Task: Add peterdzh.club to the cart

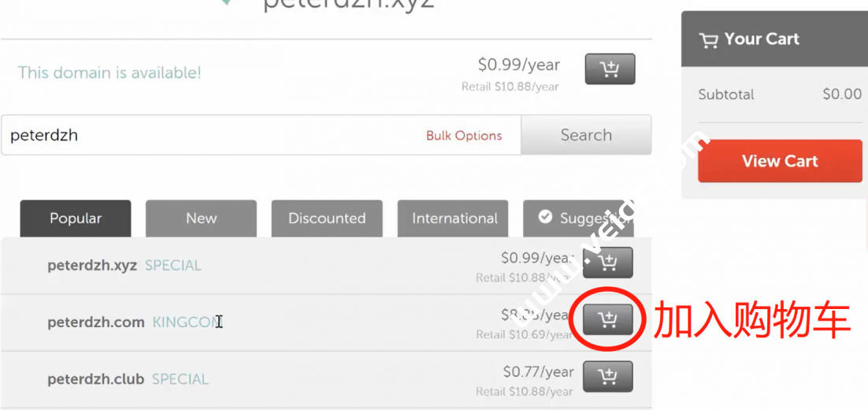Action: [608, 377]
